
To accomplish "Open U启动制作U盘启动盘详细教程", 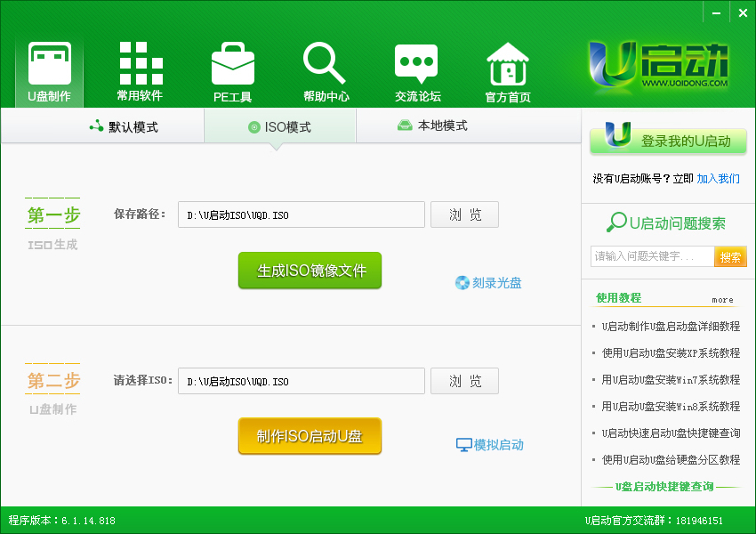I will [x=671, y=327].
